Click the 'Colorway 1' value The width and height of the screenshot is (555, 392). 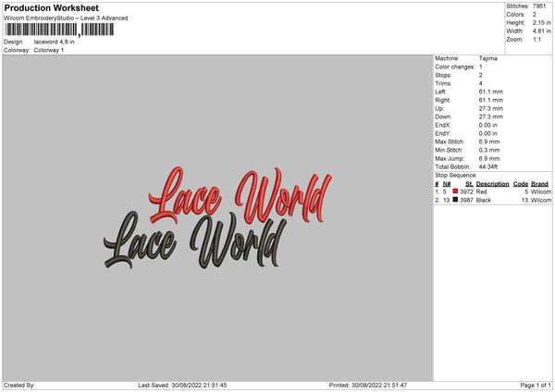(x=49, y=50)
